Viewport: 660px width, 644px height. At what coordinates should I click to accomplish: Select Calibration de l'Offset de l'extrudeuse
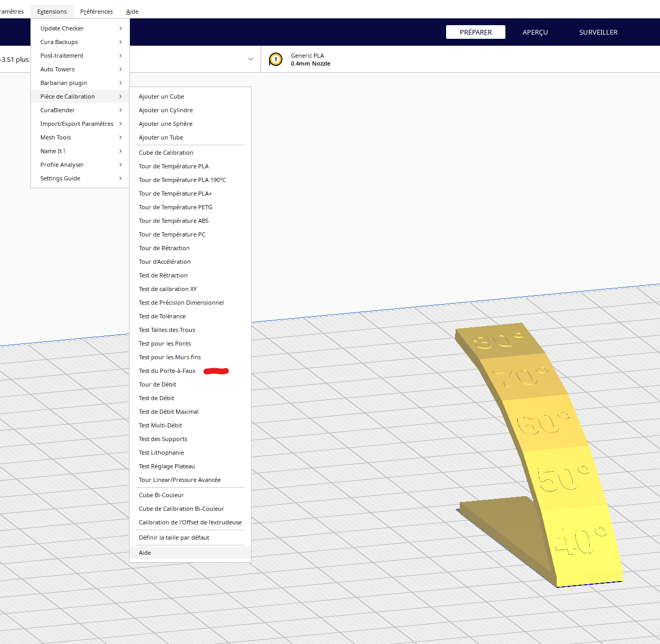tap(190, 522)
